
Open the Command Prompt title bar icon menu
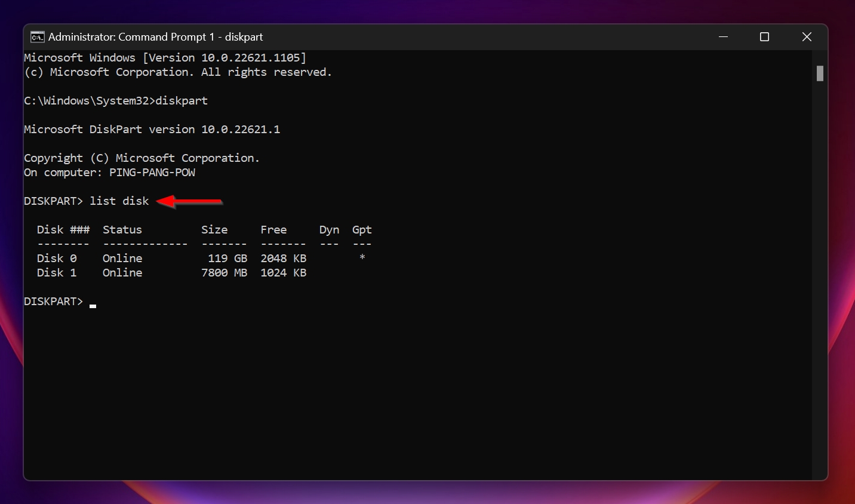37,37
